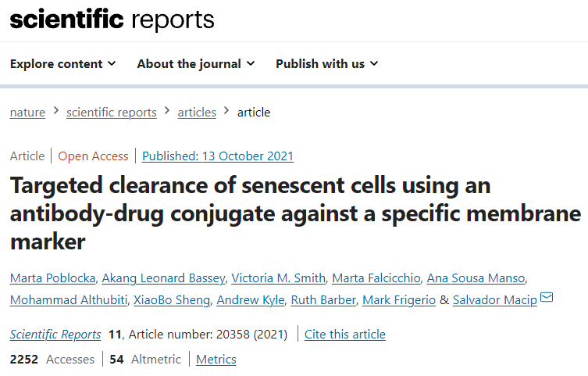Image resolution: width=588 pixels, height=376 pixels.
Task: Expand the Explore content dropdown
Action: point(63,64)
